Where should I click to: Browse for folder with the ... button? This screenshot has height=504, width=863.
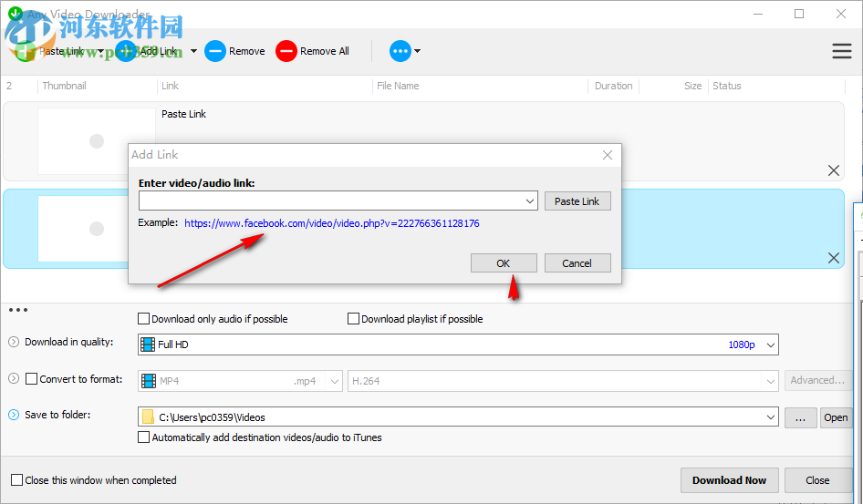(800, 417)
